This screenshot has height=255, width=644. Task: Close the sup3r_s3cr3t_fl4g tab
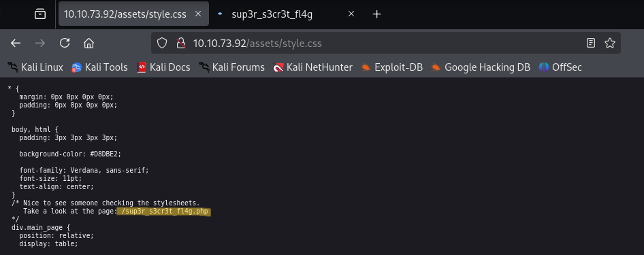351,14
